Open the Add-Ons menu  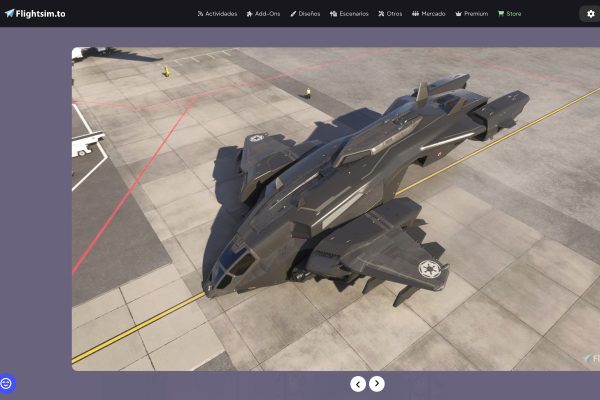click(263, 14)
